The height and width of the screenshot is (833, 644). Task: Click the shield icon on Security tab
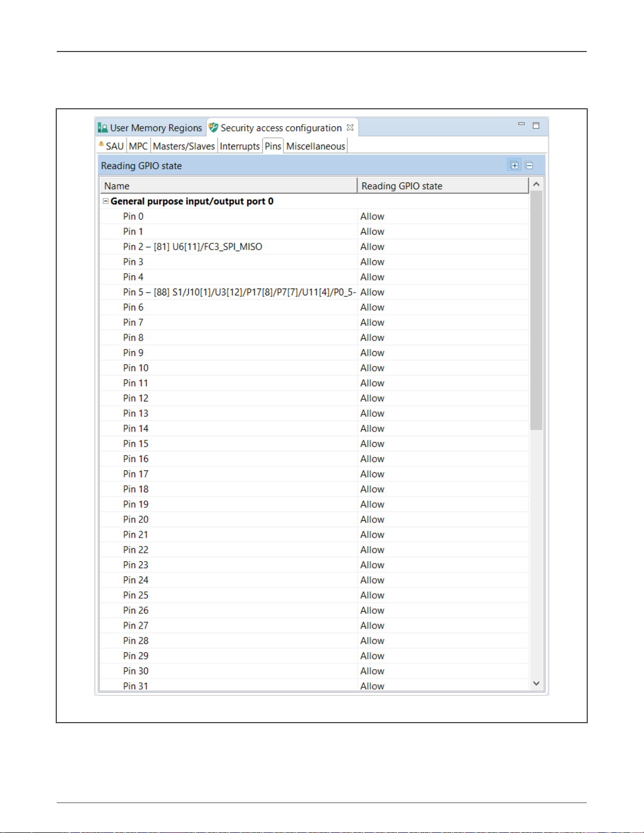[x=213, y=127]
